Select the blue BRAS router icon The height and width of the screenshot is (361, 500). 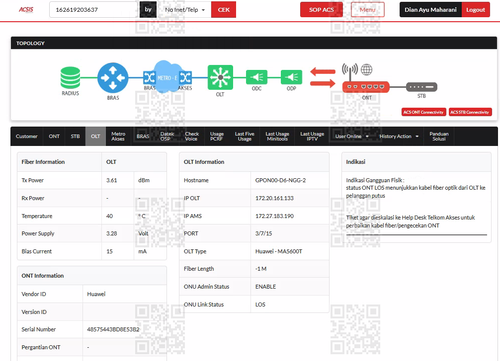click(x=113, y=78)
